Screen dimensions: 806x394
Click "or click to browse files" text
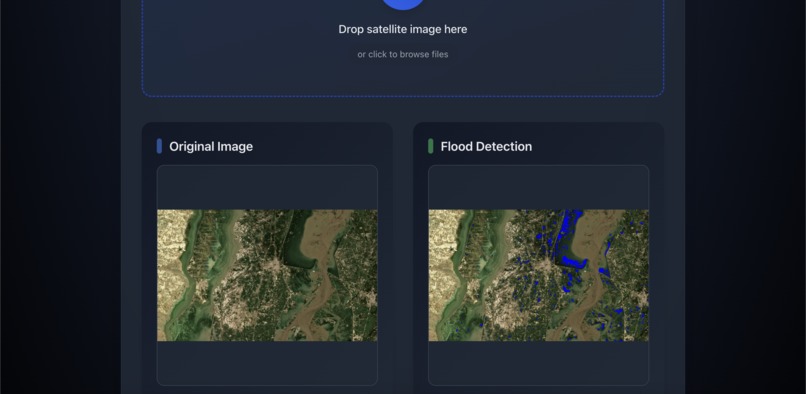pyautogui.click(x=403, y=54)
